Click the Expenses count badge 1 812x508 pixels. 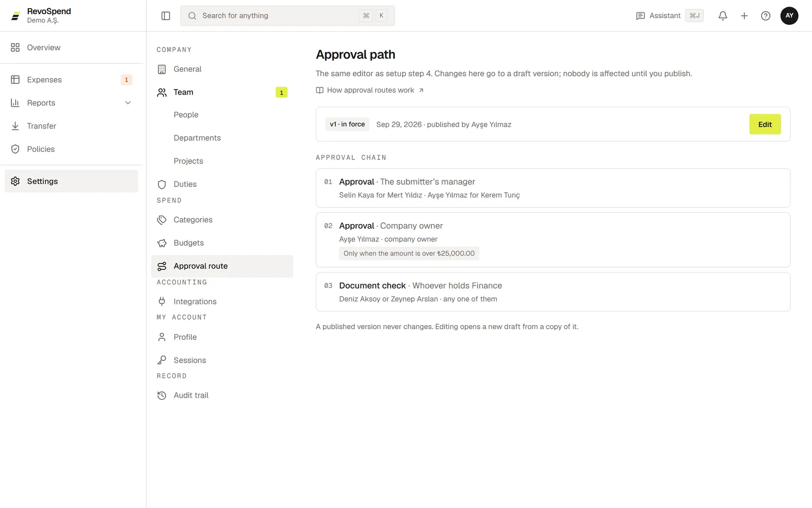126,80
